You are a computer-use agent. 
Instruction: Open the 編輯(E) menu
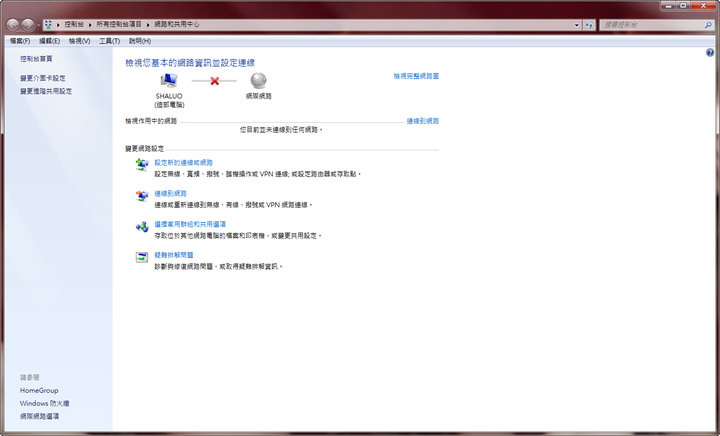(x=49, y=41)
